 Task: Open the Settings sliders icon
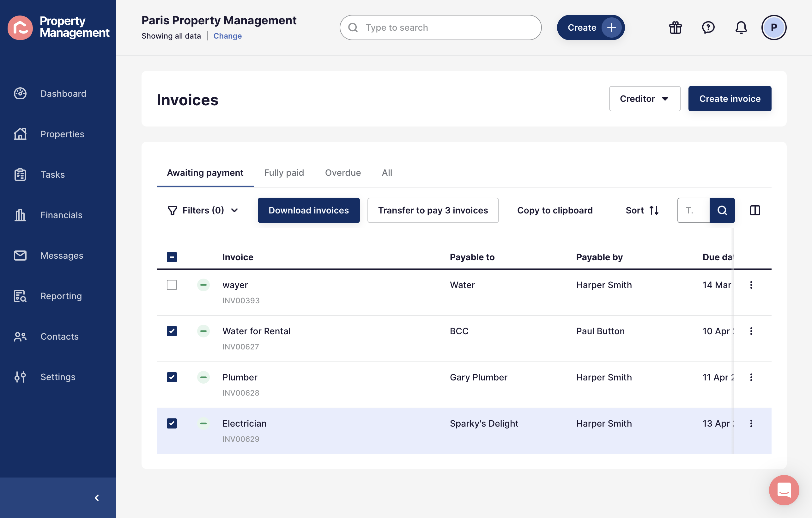tap(20, 377)
